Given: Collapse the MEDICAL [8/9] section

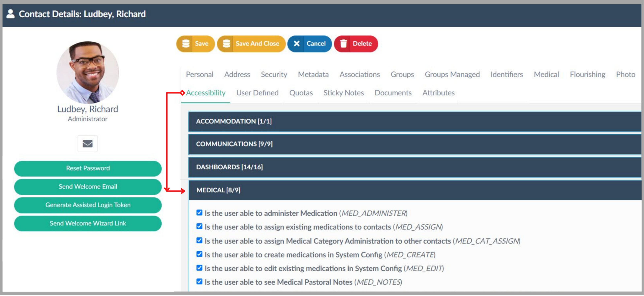Looking at the screenshot, I should (218, 190).
